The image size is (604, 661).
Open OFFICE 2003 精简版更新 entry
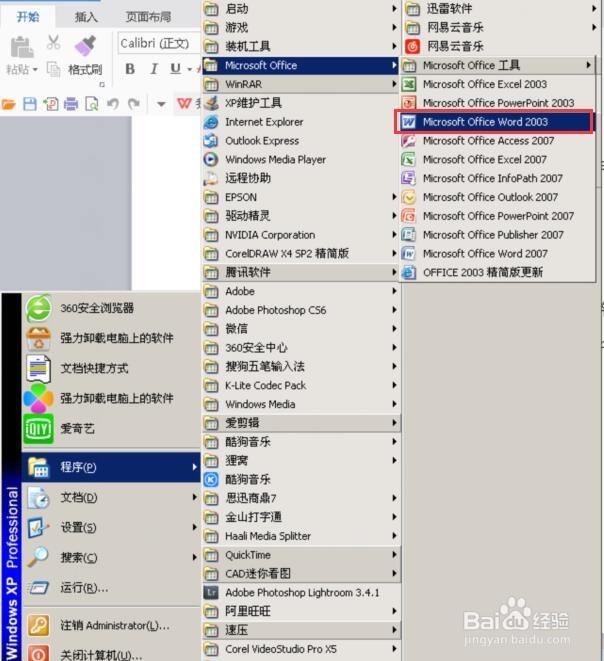click(x=497, y=272)
